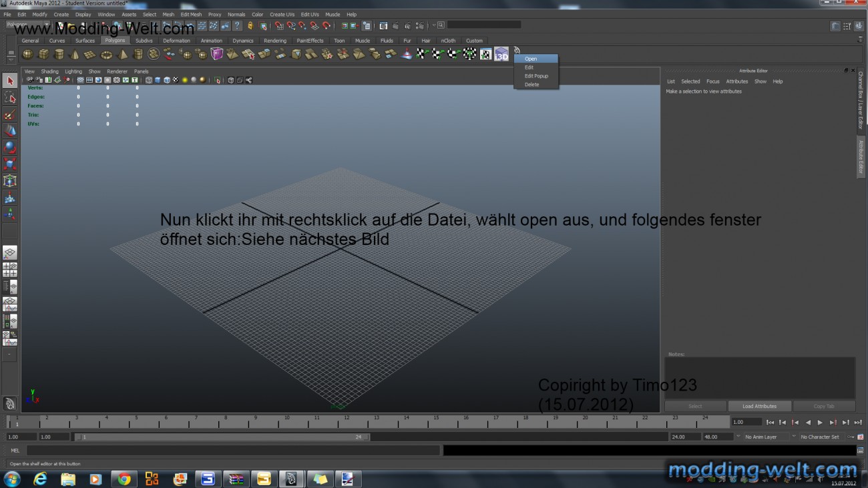This screenshot has height=488, width=868.
Task: Activate the Lasso select tool
Action: coord(10,97)
